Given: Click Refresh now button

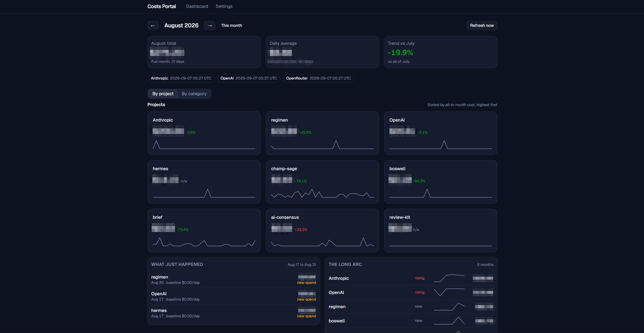Looking at the screenshot, I should [x=482, y=26].
